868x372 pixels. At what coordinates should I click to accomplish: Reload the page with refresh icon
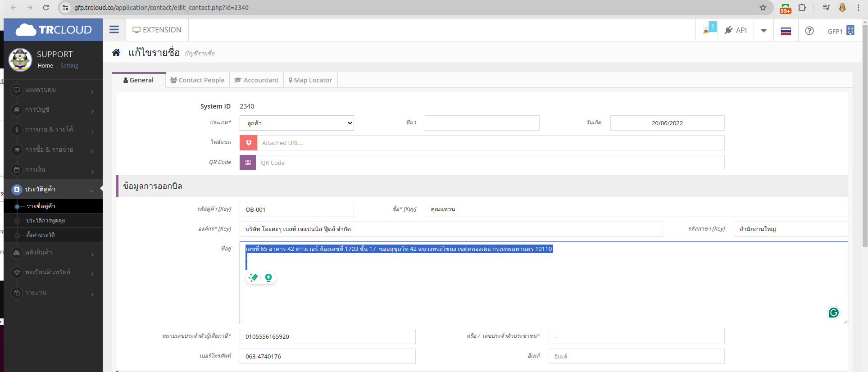[46, 8]
